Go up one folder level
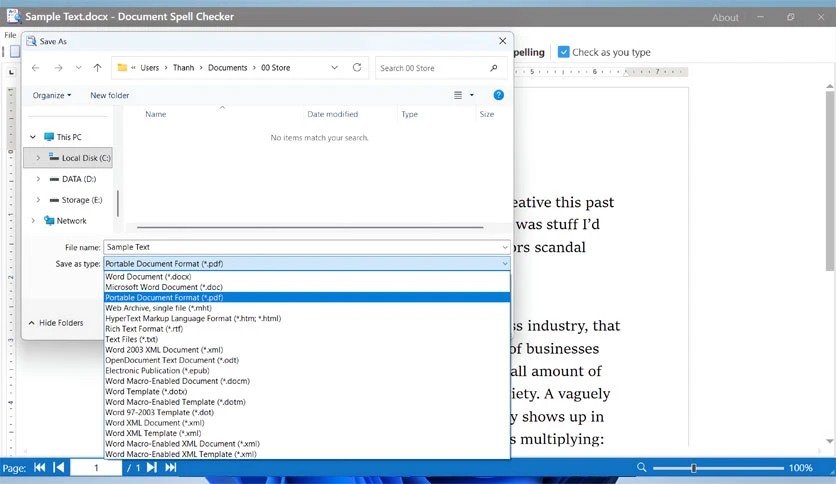836x484 pixels. click(97, 68)
